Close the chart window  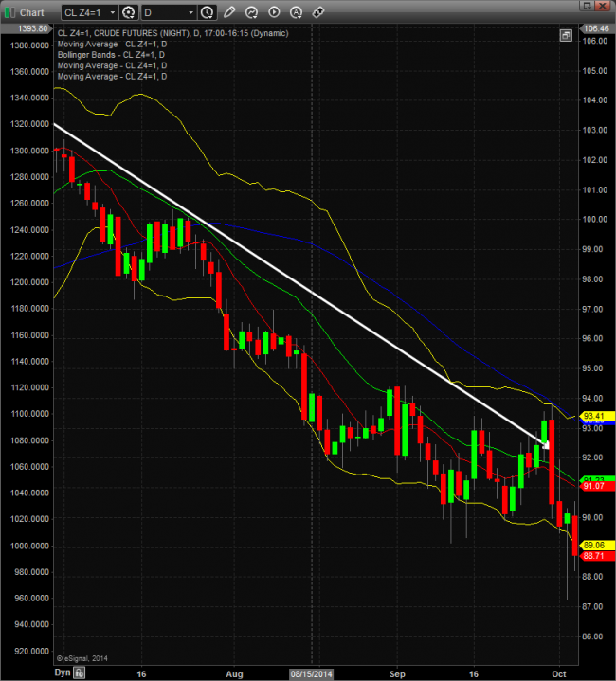point(602,6)
